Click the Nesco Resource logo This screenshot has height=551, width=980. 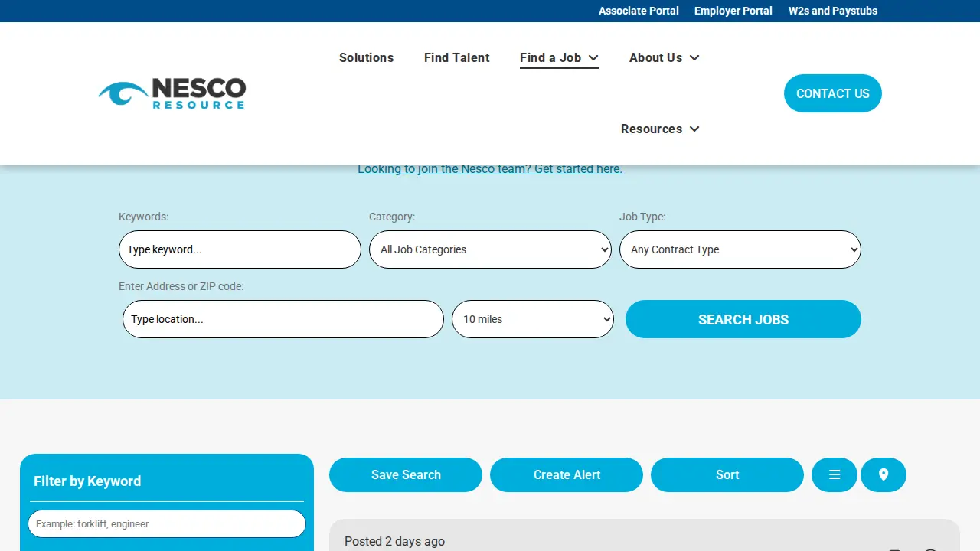point(171,93)
